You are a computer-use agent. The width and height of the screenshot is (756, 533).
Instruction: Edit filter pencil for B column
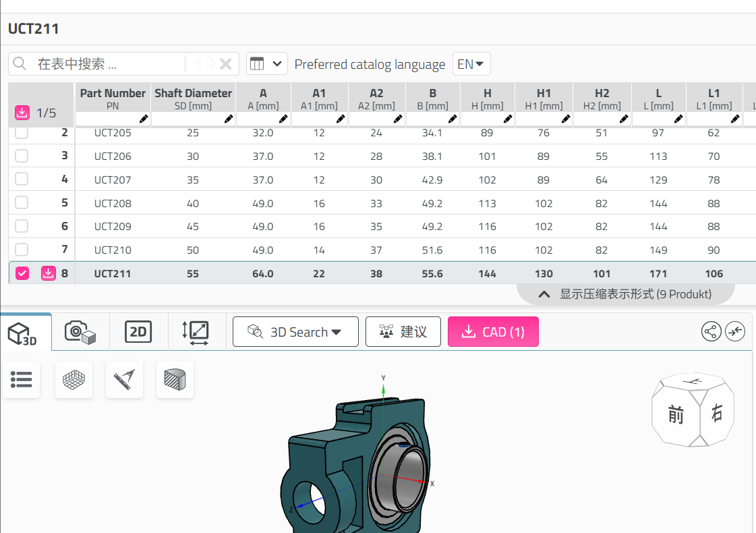tap(453, 119)
